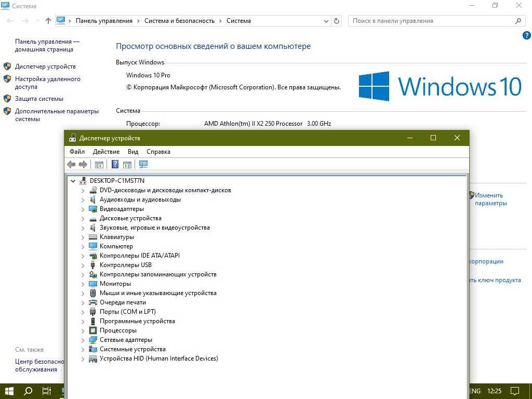
Task: Open Диспетчер устройств link in System window
Action: (46, 66)
